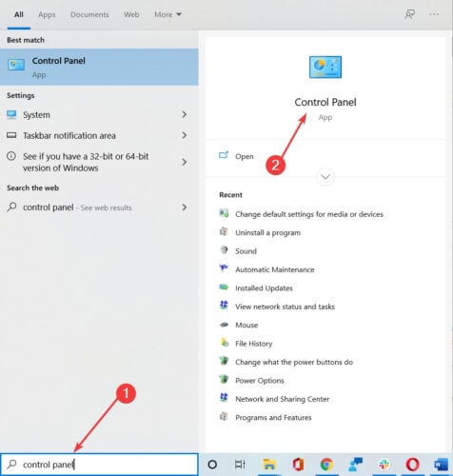Open Slack from the taskbar
This screenshot has height=476, width=453.
click(x=384, y=465)
